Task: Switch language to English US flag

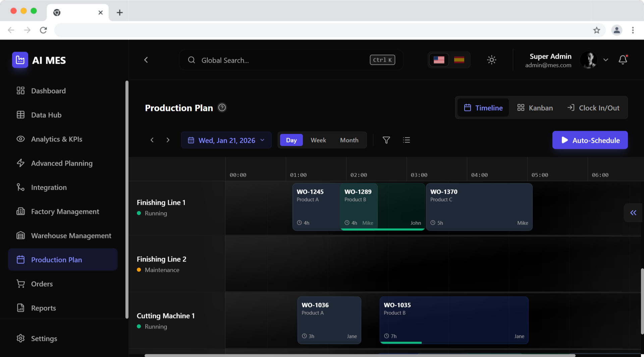Action: coord(439,60)
